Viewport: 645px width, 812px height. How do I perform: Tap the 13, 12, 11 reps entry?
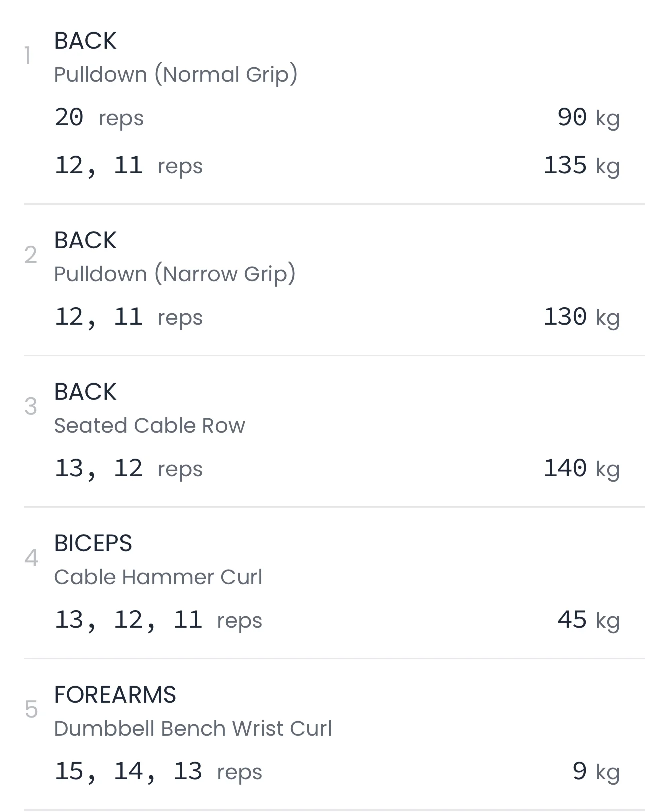[158, 620]
